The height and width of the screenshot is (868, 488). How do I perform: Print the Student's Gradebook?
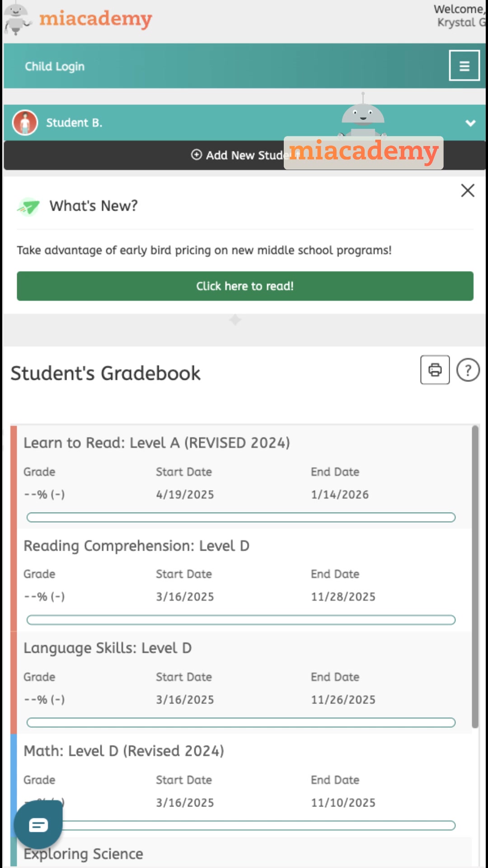coord(435,370)
